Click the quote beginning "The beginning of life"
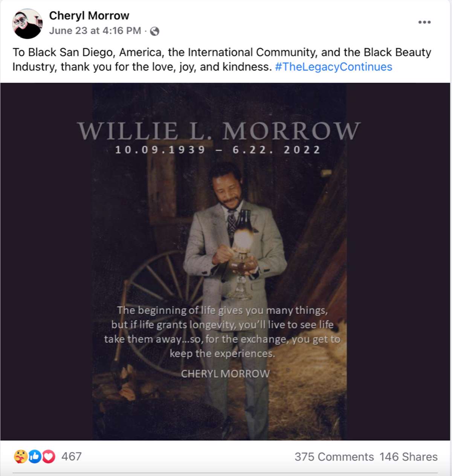 pyautogui.click(x=222, y=332)
